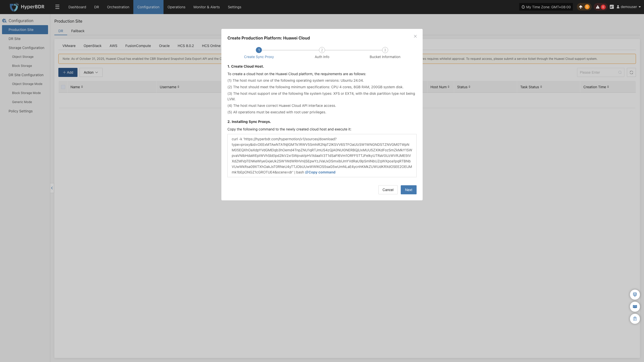
Task: Select step 3 Bucket Information circle
Action: coord(385,50)
